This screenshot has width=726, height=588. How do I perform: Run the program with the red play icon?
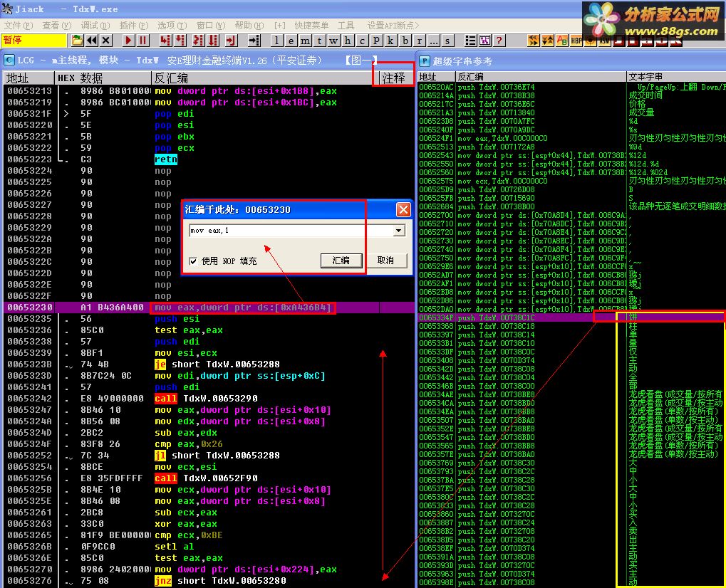click(128, 41)
